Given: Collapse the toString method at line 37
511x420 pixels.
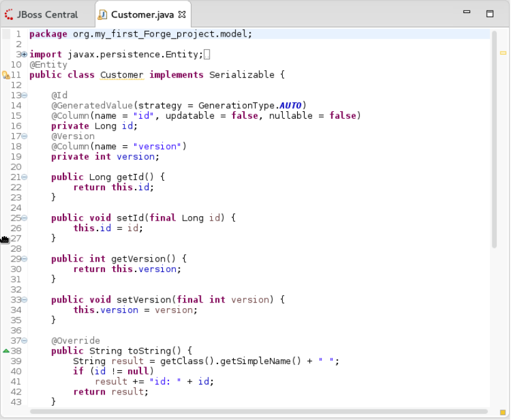Looking at the screenshot, I should click(24, 341).
